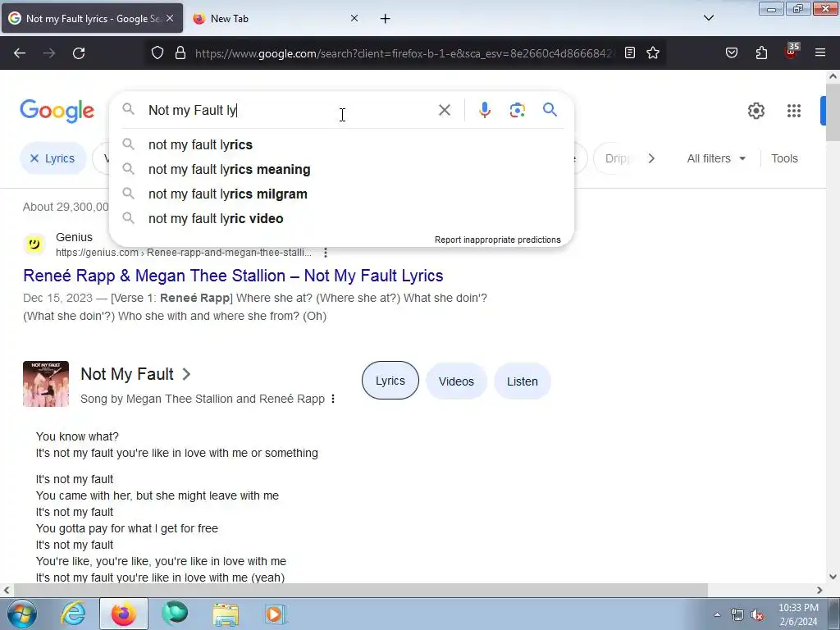Viewport: 840px width, 630px height.
Task: Click the vertical scrollbar down arrow
Action: (833, 577)
